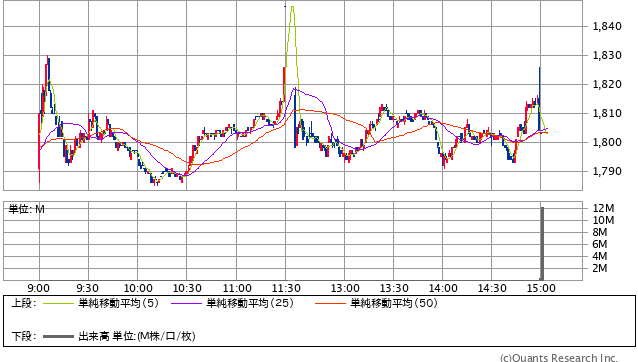Click the 1,830 price axis label
The height and width of the screenshot is (362, 638).
click(607, 55)
